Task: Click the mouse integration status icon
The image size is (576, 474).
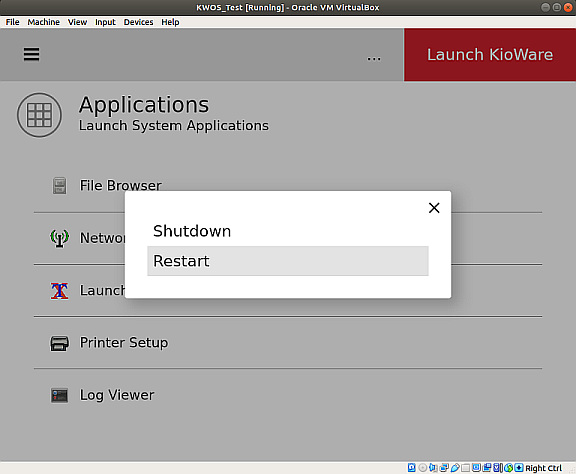Action: (x=508, y=468)
